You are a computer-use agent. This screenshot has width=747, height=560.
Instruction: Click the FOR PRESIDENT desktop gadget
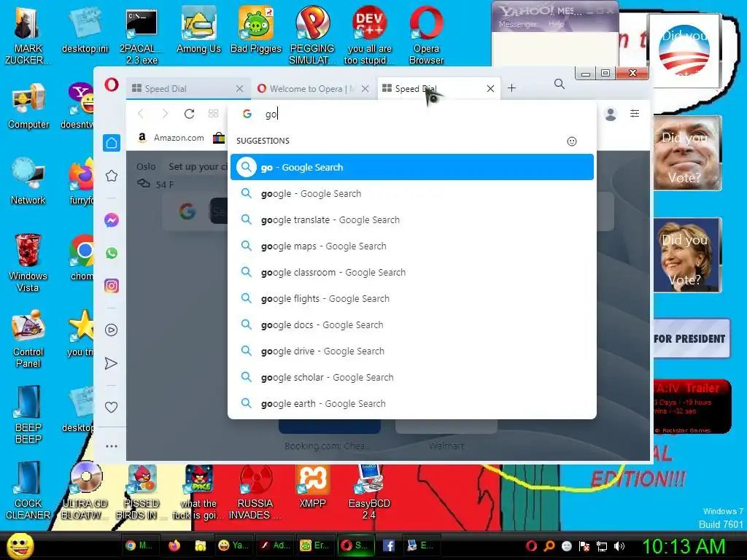click(x=691, y=338)
